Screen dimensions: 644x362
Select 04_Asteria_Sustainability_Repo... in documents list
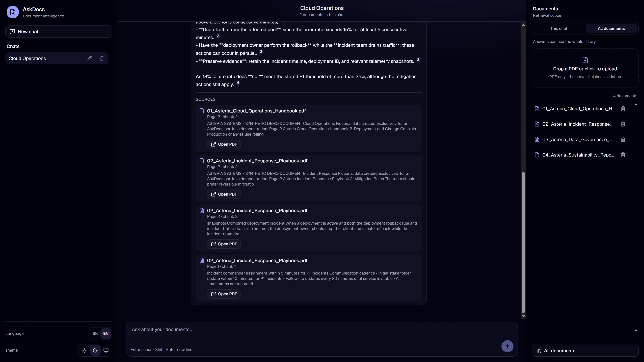(x=578, y=155)
